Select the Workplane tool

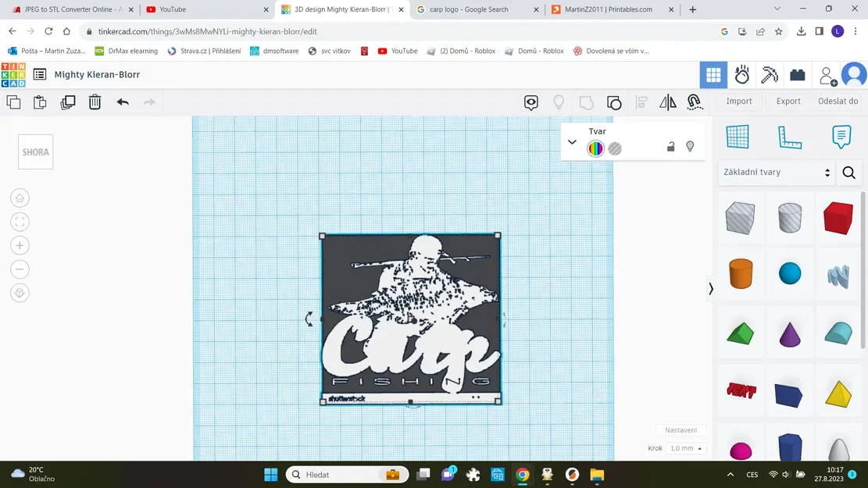[739, 137]
